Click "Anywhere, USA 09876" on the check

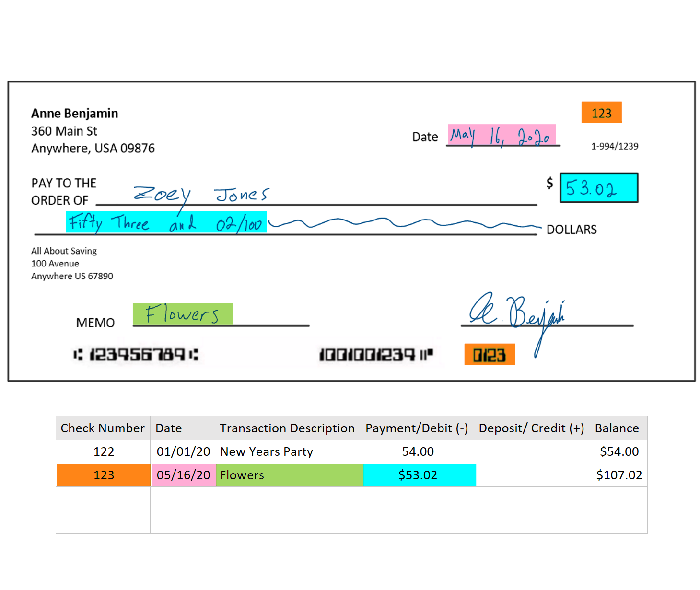point(93,149)
